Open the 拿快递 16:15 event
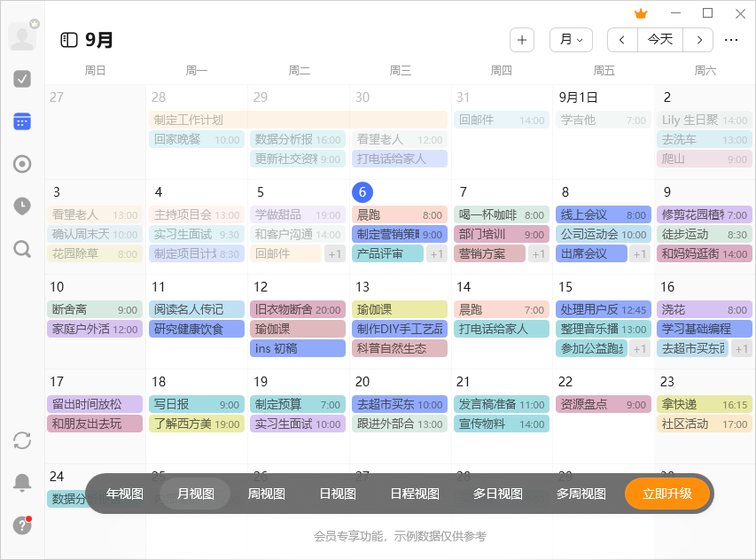The image size is (756, 560). pyautogui.click(x=705, y=404)
